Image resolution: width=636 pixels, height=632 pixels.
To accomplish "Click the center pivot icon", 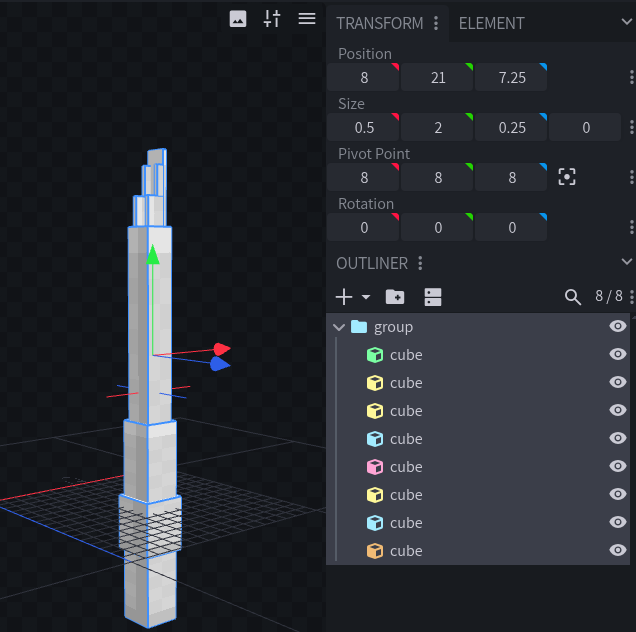I will coord(567,177).
